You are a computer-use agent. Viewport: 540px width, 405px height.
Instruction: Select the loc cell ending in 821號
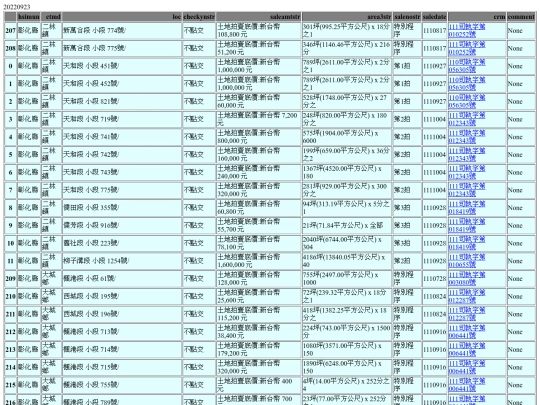122,101
